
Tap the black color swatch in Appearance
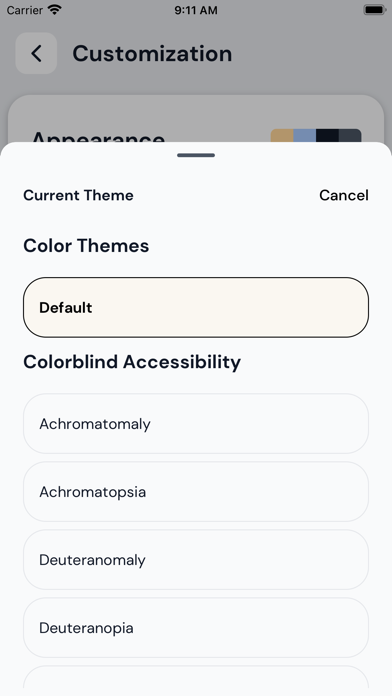[327, 135]
